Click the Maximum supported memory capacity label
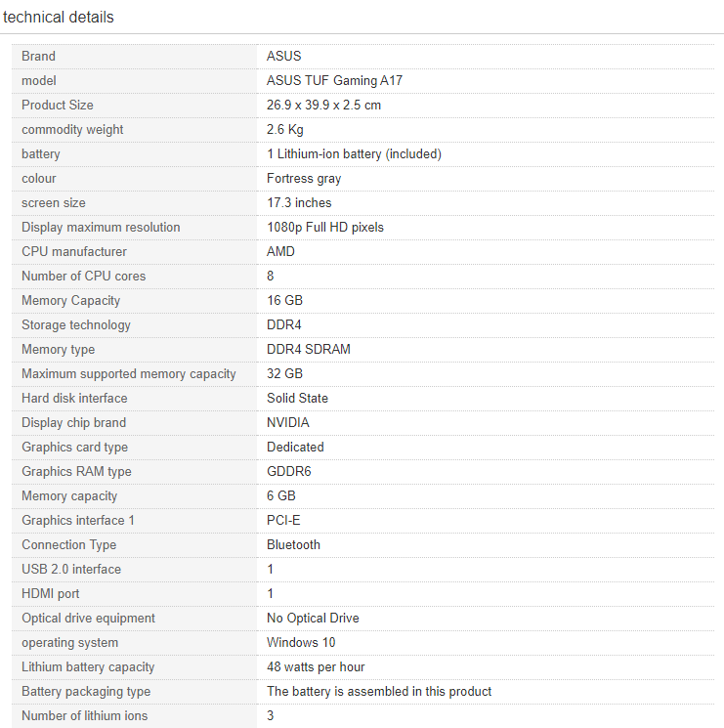 (129, 373)
